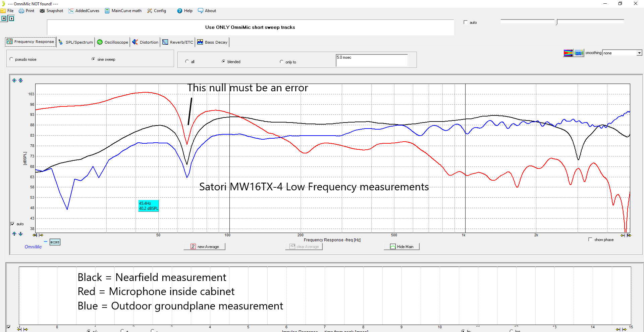Click impulse graph right time-limit left arrow
Image resolution: width=644 pixels, height=332 pixels.
(618, 329)
